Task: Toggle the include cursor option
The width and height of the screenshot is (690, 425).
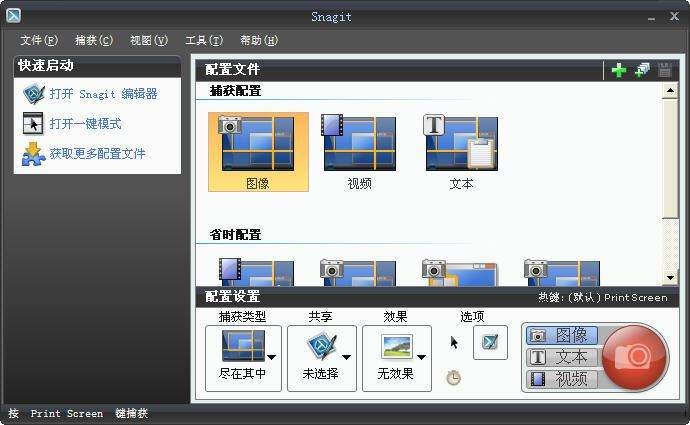Action: 454,342
